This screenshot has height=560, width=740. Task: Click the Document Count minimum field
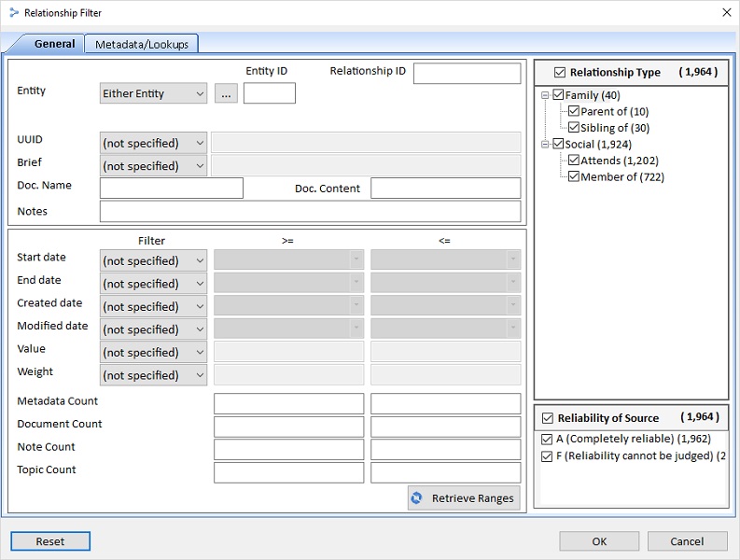pyautogui.click(x=289, y=427)
